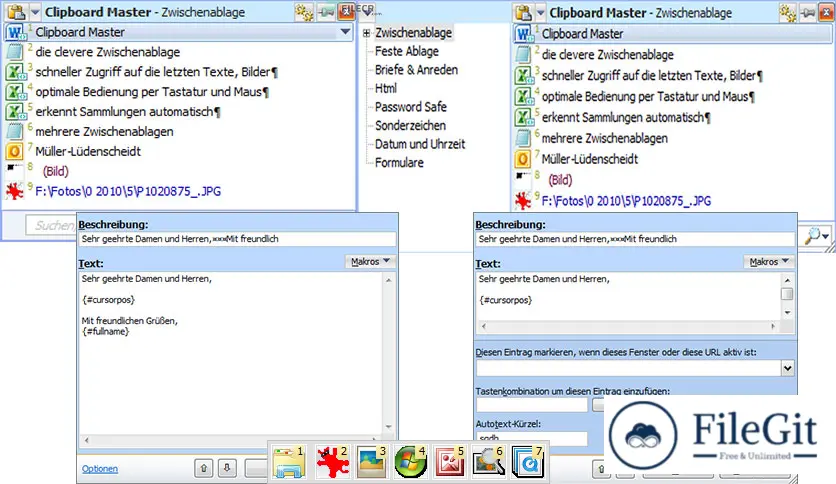This screenshot has height=484, width=836.
Task: Click notepad icon beside 'die clevere Zwischenablage' in left list
Action: pyautogui.click(x=15, y=52)
